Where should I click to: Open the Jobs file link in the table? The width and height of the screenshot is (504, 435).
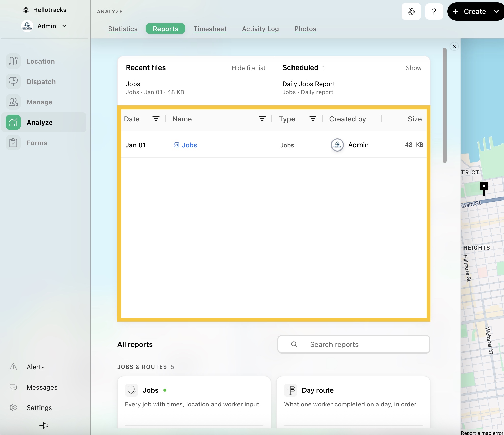click(189, 145)
